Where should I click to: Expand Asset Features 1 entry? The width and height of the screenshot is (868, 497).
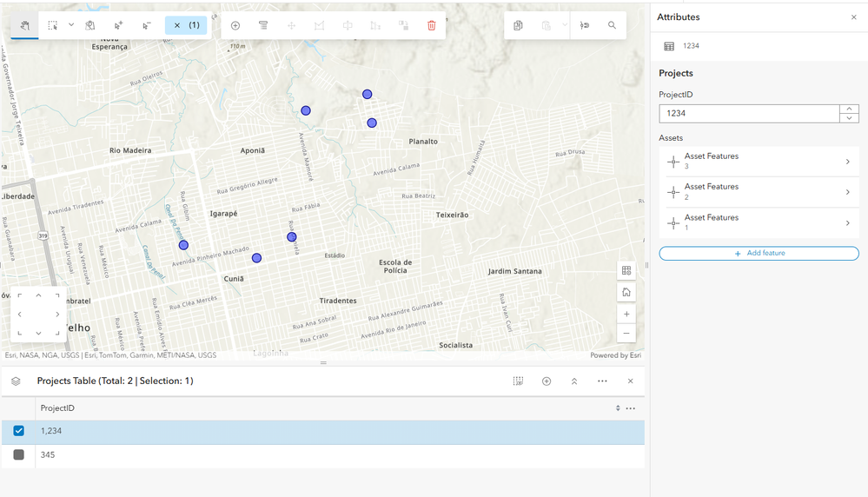[x=847, y=223]
